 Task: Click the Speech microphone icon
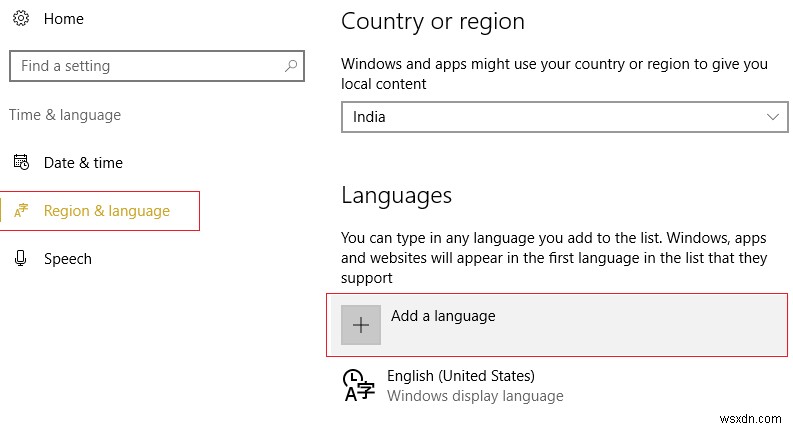coord(20,259)
